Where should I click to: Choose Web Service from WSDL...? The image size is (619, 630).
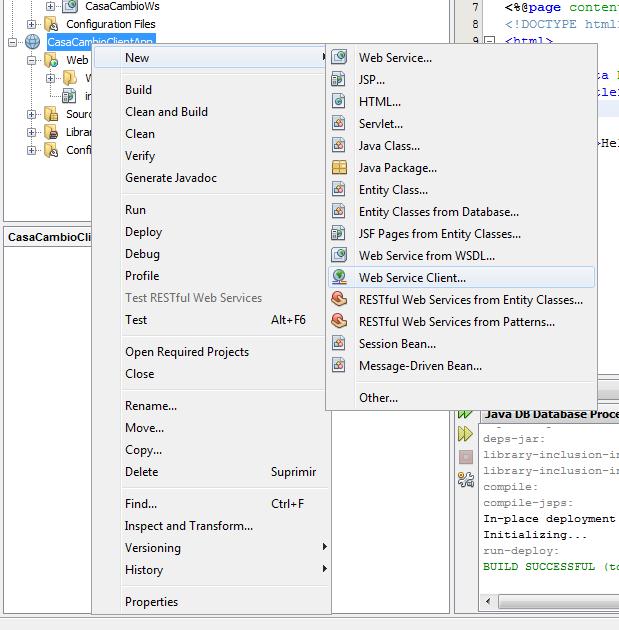pyautogui.click(x=427, y=256)
